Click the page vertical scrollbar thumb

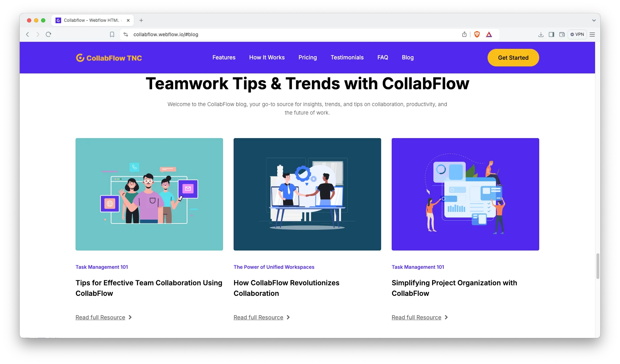[598, 266]
